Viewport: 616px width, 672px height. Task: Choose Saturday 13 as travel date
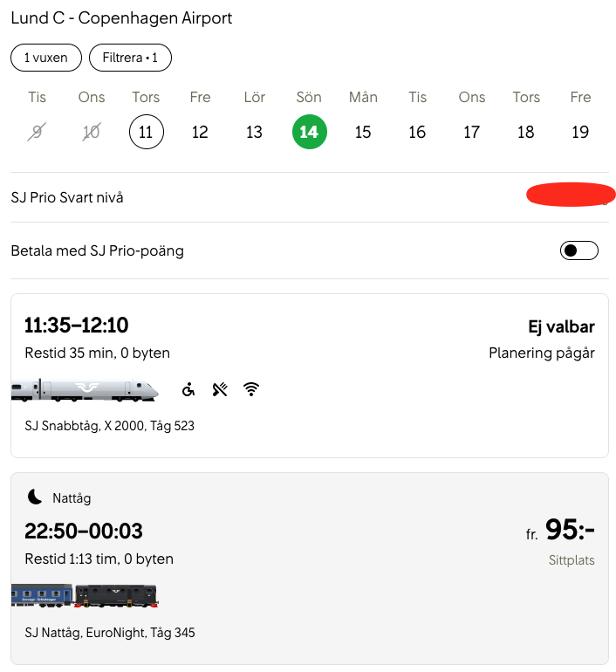coord(254,133)
